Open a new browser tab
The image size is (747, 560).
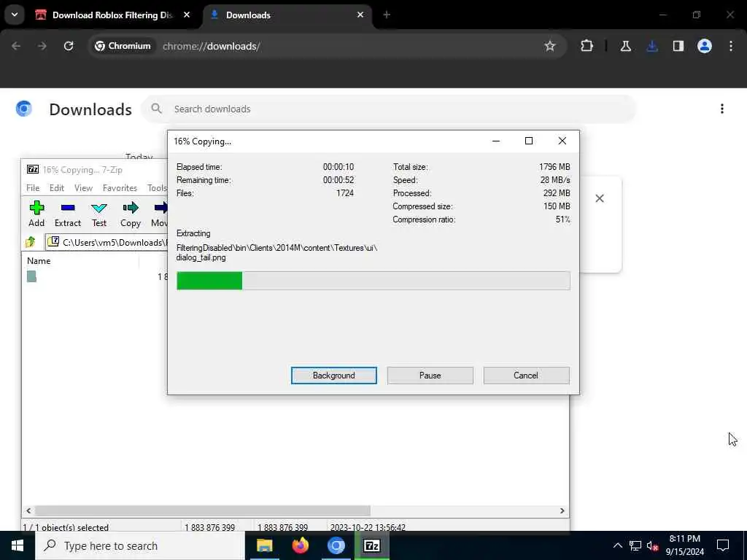(387, 15)
